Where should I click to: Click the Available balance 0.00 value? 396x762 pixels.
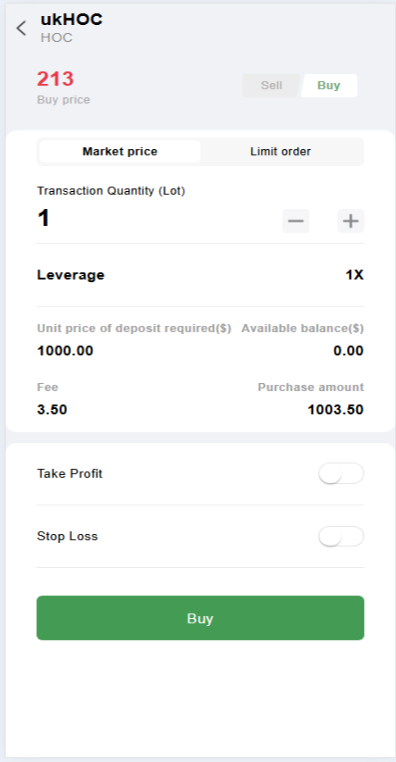click(348, 350)
